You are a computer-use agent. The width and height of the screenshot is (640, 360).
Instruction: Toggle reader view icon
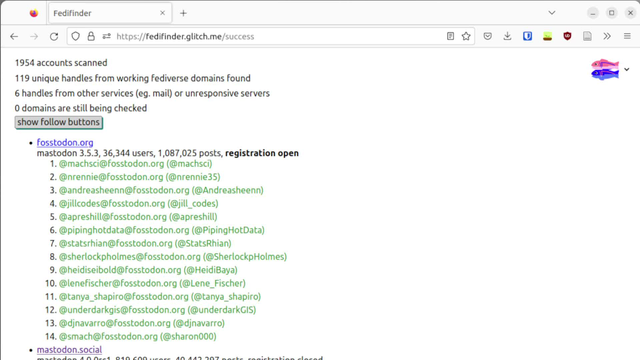[x=450, y=36]
